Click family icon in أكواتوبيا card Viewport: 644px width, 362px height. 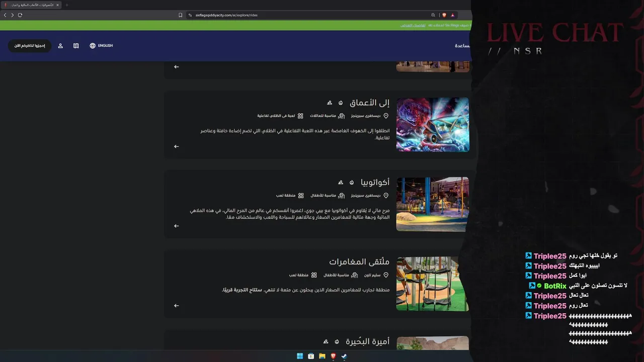click(342, 195)
